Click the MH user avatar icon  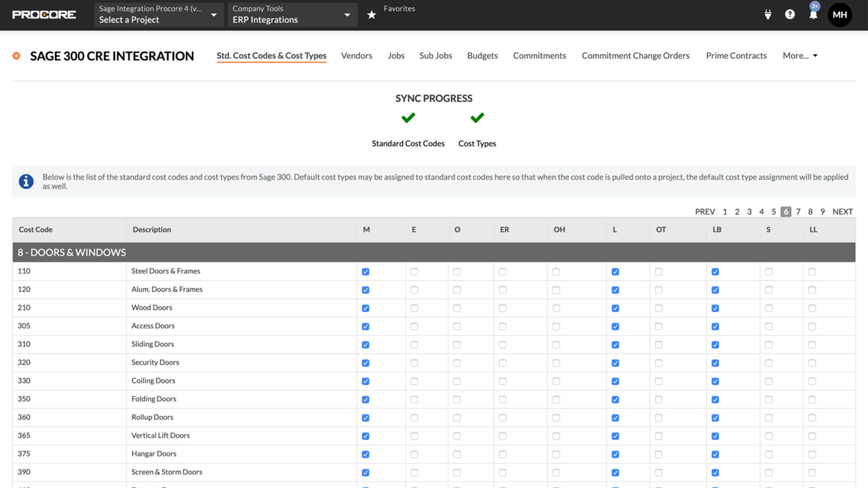840,14
